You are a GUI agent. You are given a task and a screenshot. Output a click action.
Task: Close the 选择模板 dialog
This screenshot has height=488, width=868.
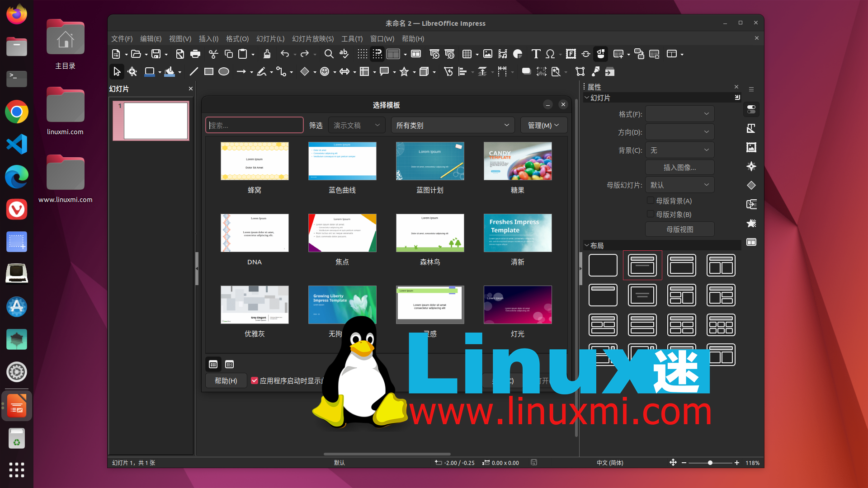[x=563, y=104]
